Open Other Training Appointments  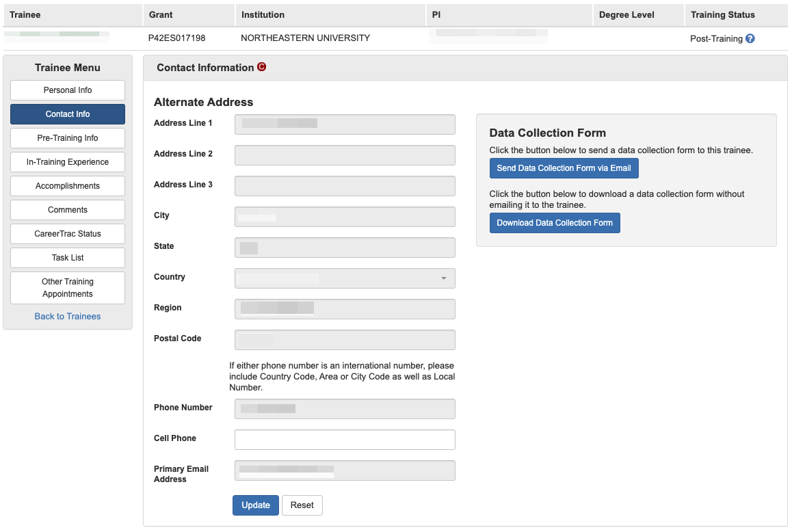pyautogui.click(x=68, y=288)
